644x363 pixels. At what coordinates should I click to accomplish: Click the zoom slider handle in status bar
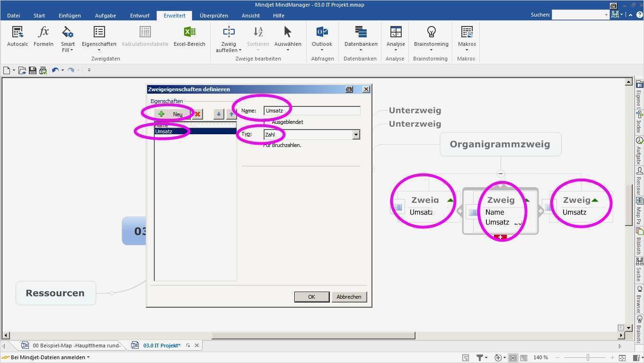(588, 358)
